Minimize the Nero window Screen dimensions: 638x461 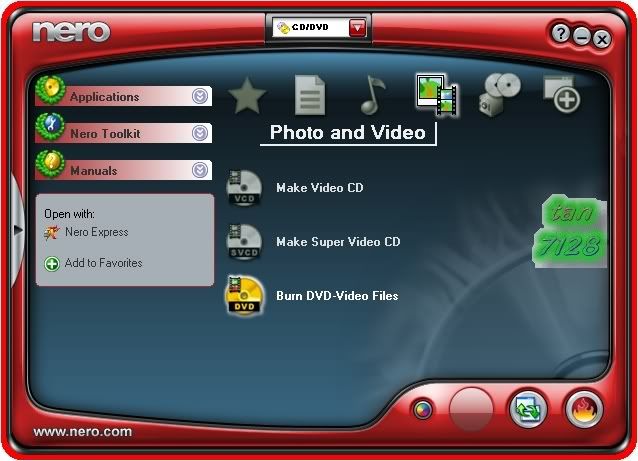581,37
